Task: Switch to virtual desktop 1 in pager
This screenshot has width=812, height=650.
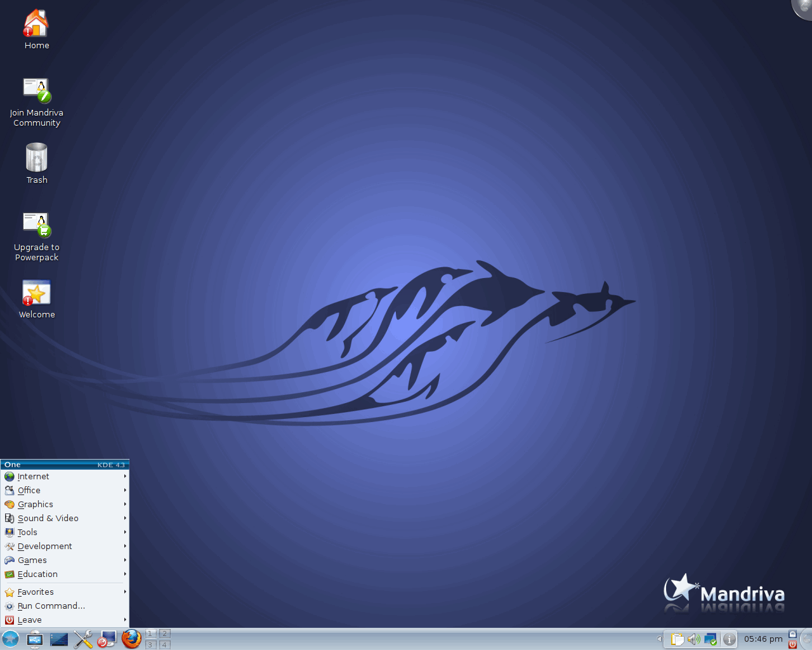Action: [x=151, y=633]
